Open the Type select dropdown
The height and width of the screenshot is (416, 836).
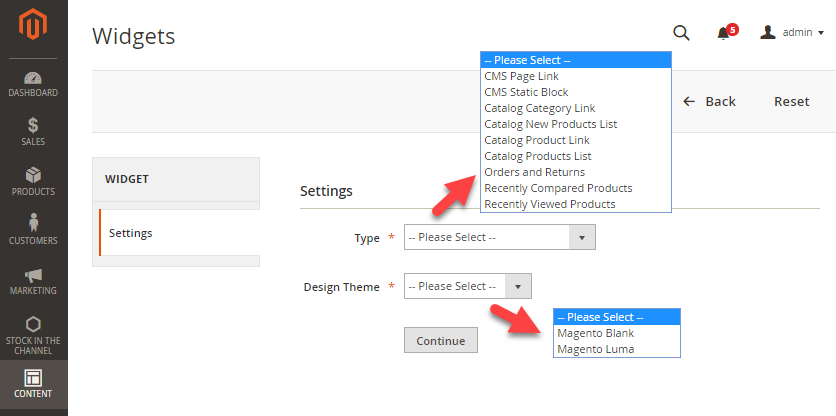[x=500, y=237]
